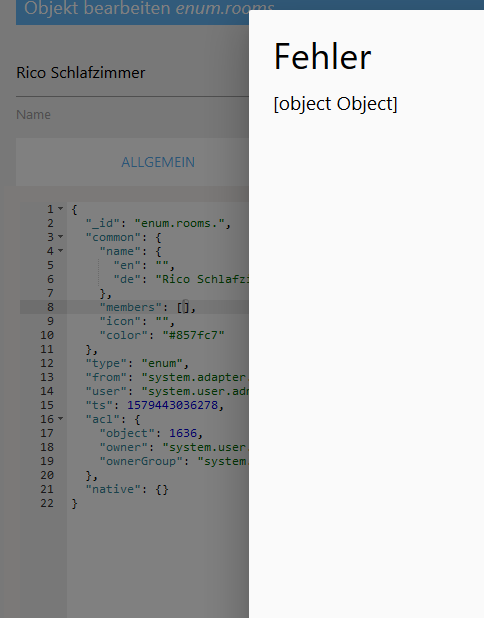The width and height of the screenshot is (484, 618).
Task: Switch to the ALLGEMEIN tab
Action: (x=158, y=162)
